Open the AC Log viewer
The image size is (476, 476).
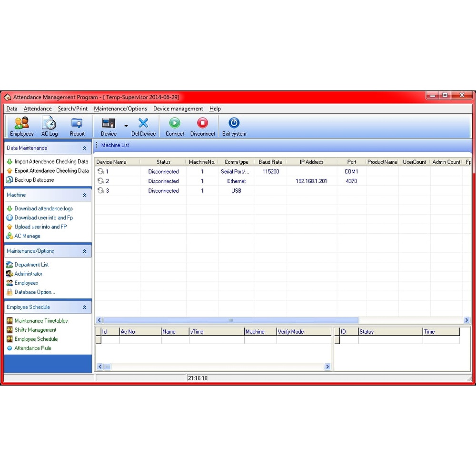[x=49, y=125]
